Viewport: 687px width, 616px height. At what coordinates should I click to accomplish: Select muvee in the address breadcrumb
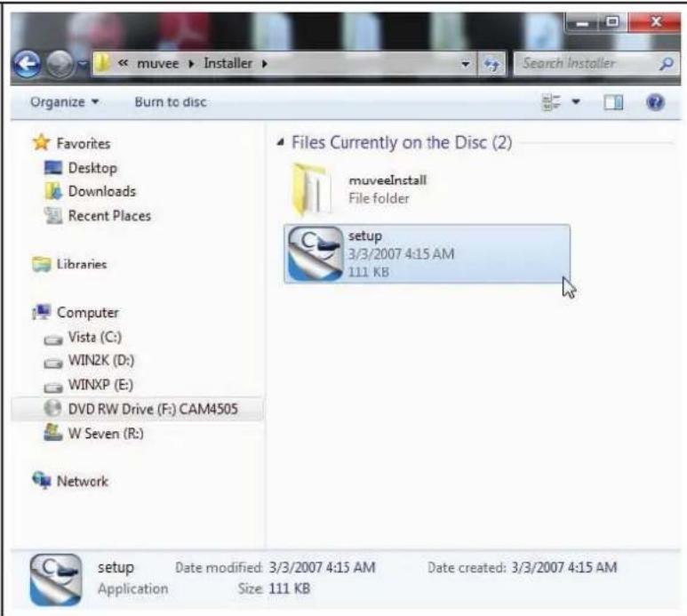(157, 63)
